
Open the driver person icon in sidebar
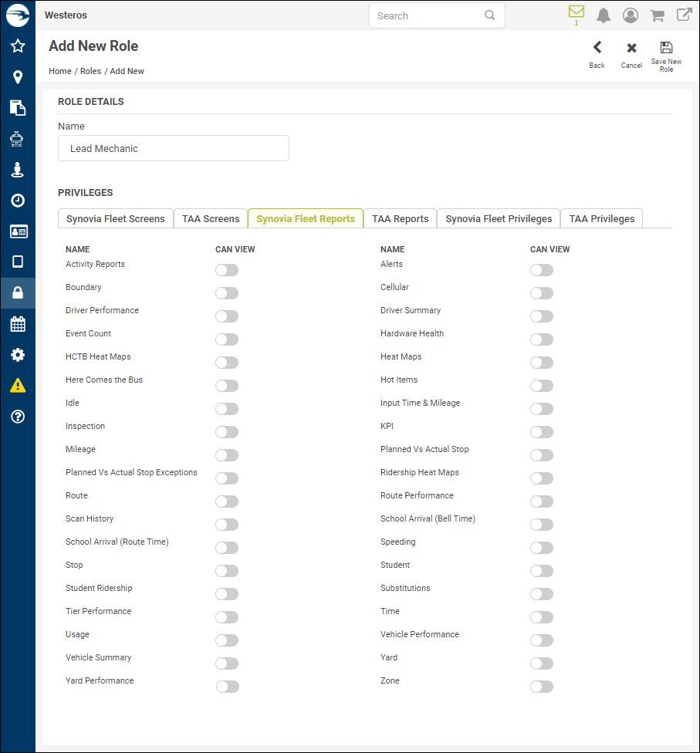coord(18,170)
